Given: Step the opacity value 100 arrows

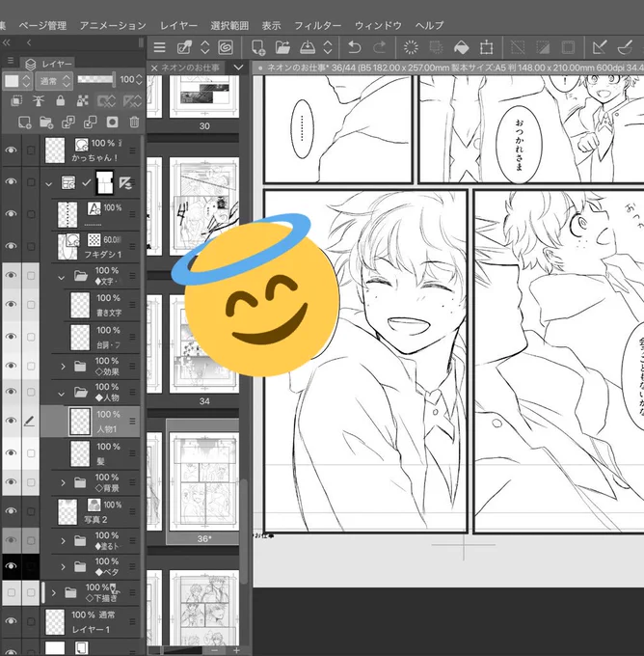Looking at the screenshot, I should (x=139, y=79).
